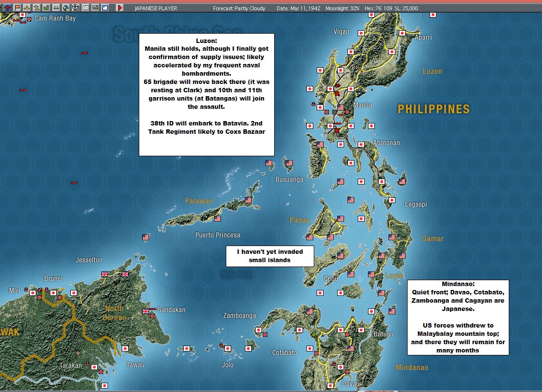Click the green ship with arrows toolbar icon

[56, 8]
